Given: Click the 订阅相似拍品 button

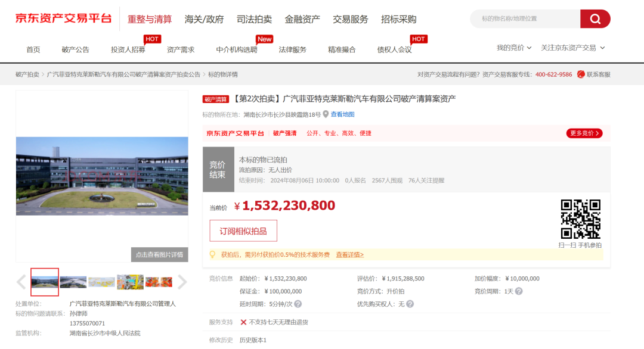Looking at the screenshot, I should [x=243, y=231].
